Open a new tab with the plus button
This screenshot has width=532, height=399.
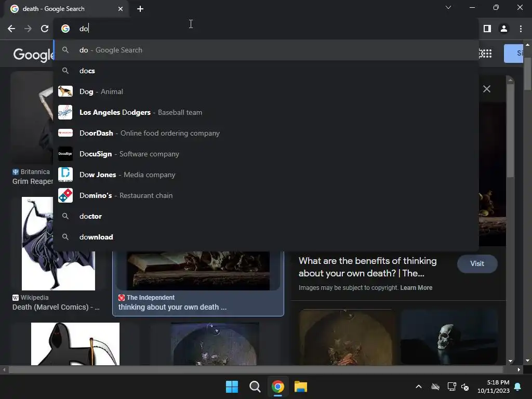tap(140, 9)
